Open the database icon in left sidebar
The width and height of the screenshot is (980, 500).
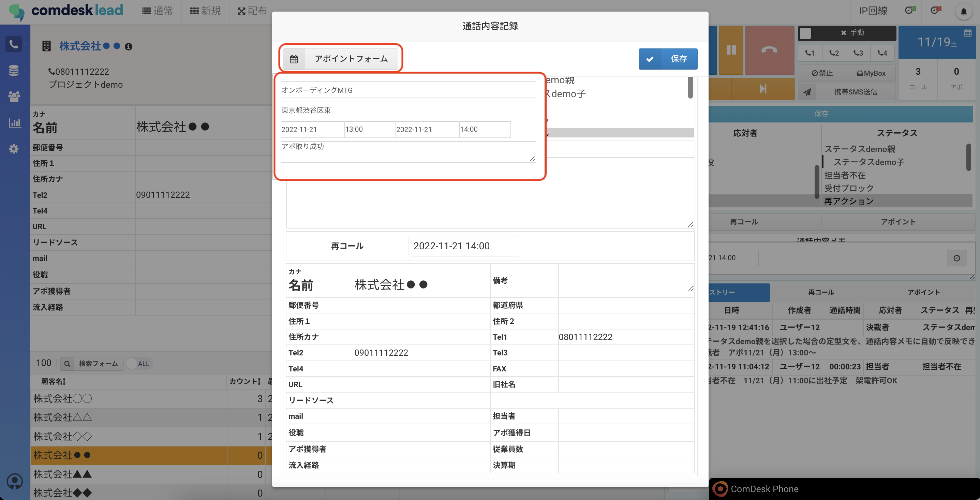[x=14, y=70]
